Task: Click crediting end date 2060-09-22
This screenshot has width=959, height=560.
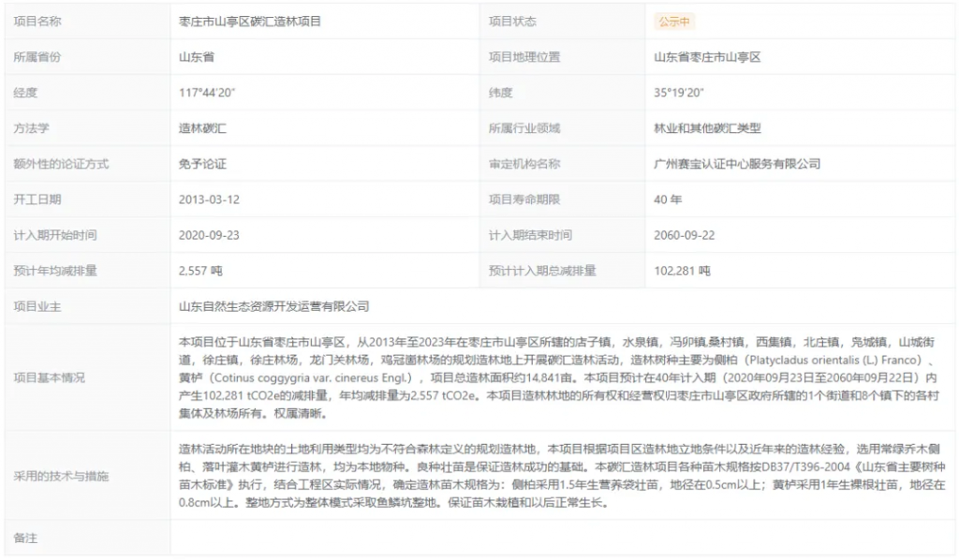Action: (x=685, y=235)
